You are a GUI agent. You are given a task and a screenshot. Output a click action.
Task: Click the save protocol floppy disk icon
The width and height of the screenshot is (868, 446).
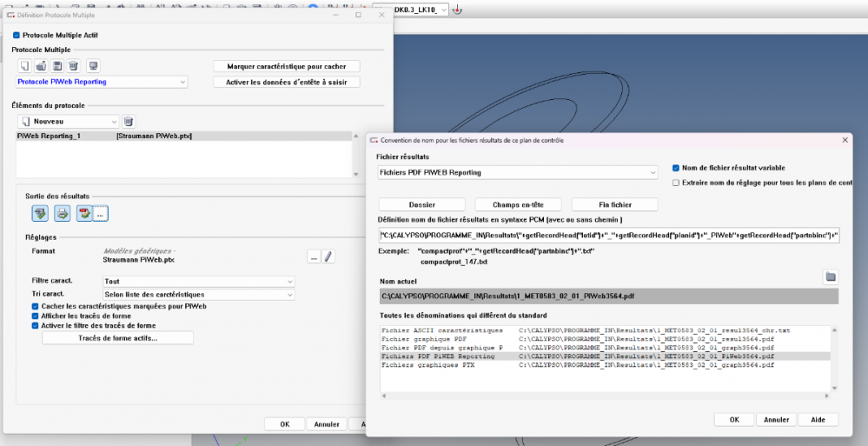click(x=57, y=66)
